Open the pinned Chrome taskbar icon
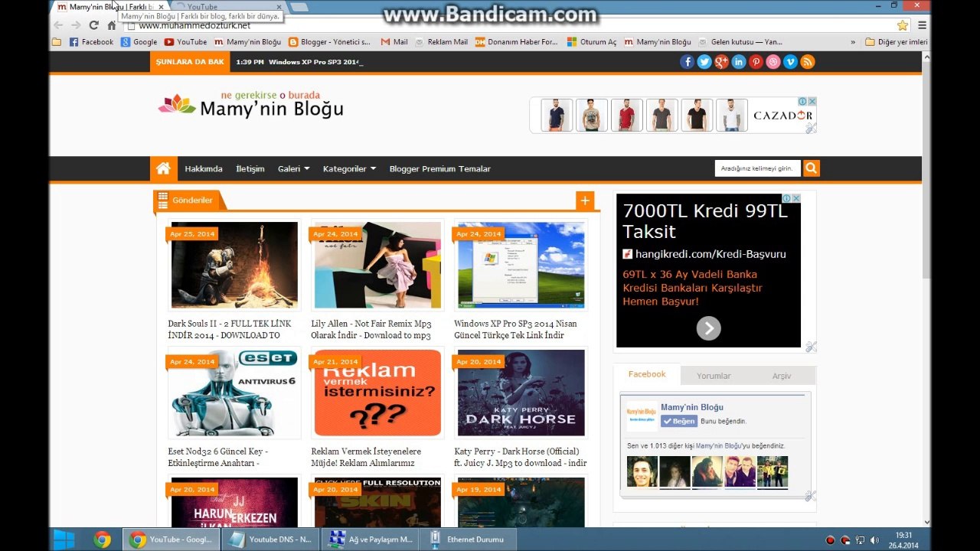The height and width of the screenshot is (551, 980). (x=102, y=540)
